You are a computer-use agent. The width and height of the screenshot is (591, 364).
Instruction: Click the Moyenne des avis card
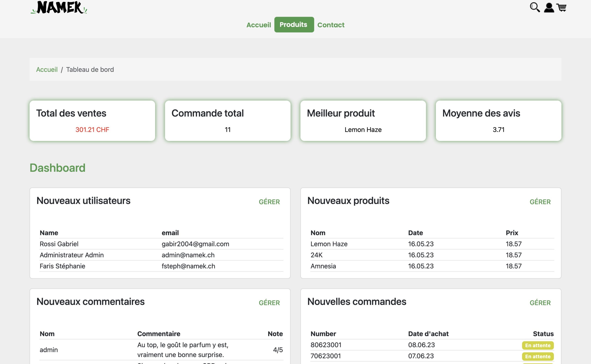[x=498, y=121]
